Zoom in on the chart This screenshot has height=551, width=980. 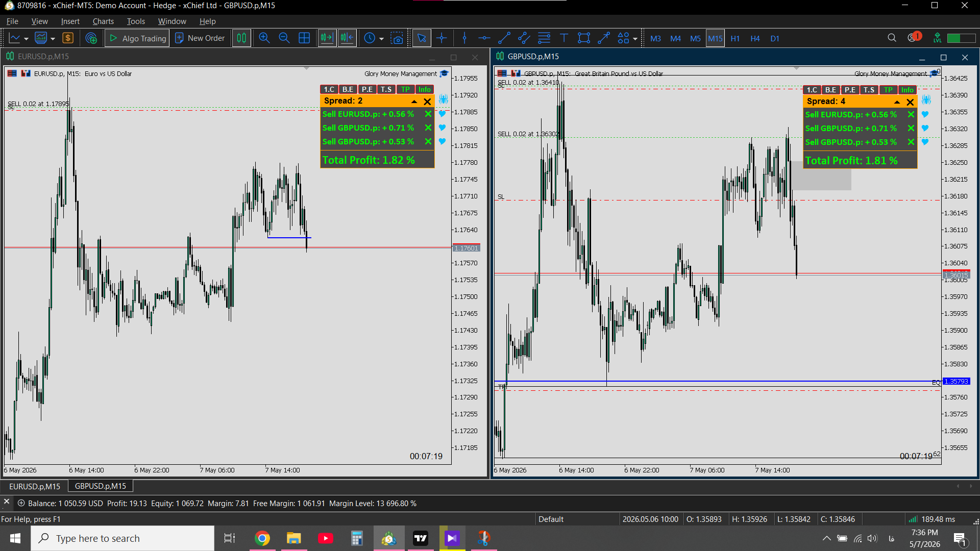click(x=264, y=38)
